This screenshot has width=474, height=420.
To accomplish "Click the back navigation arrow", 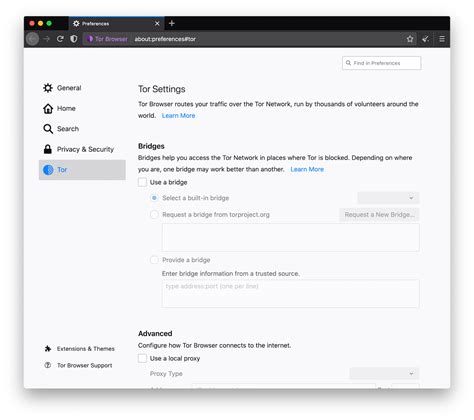I will 32,39.
